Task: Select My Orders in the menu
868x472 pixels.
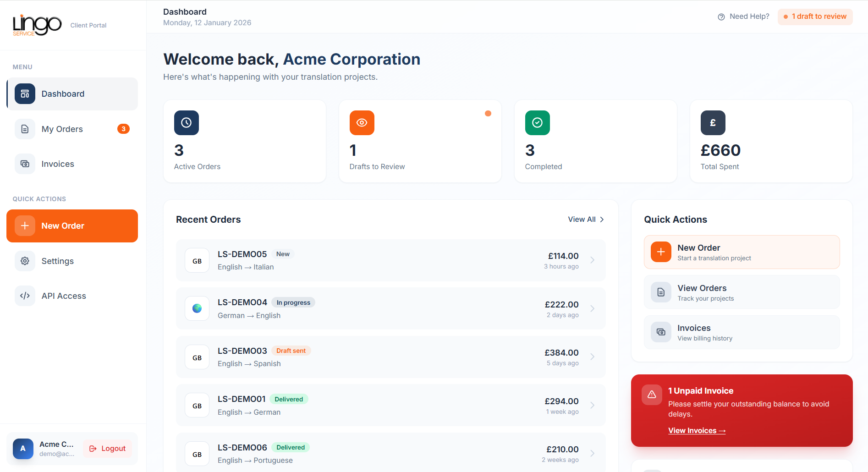Action: pyautogui.click(x=62, y=129)
